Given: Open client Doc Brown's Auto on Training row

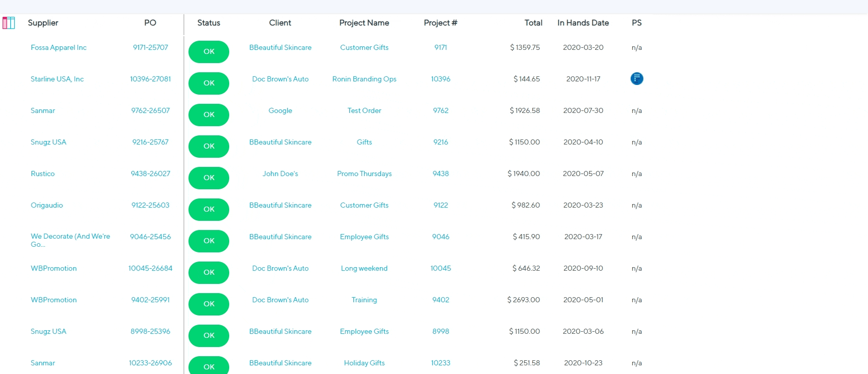Looking at the screenshot, I should tap(280, 300).
